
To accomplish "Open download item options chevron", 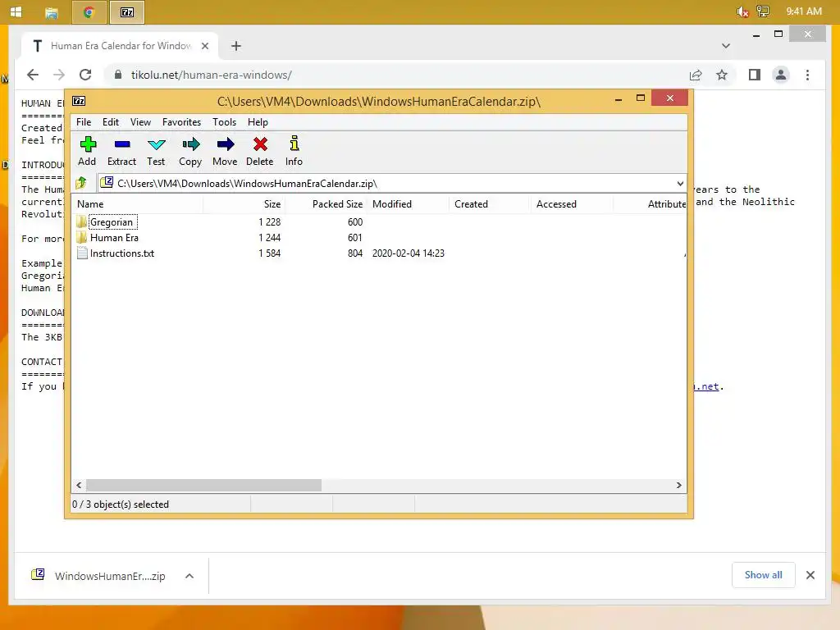I will pos(189,576).
